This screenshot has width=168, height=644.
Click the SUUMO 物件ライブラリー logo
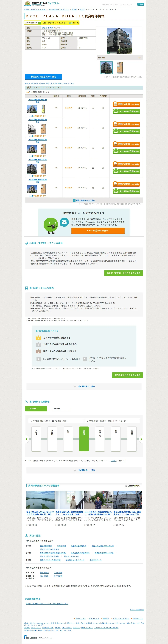click(x=42, y=4)
